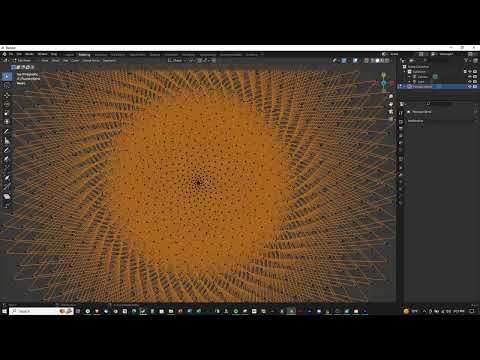Image resolution: width=480 pixels, height=360 pixels.
Task: Open the Blender logo application menu
Action: (x=4, y=54)
